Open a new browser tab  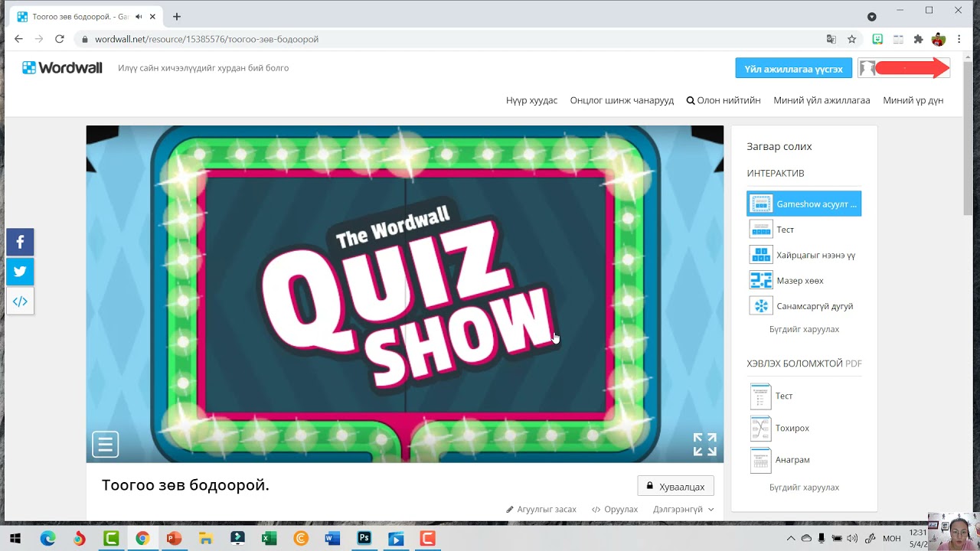click(177, 17)
